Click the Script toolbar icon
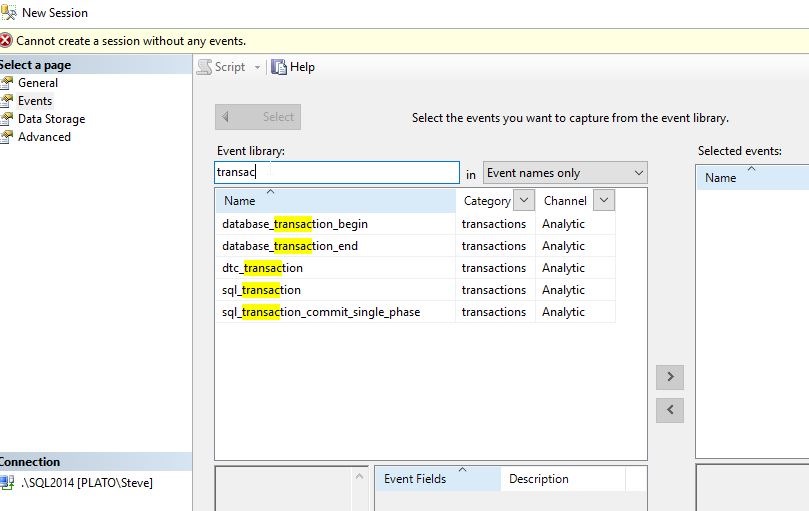 (x=204, y=67)
